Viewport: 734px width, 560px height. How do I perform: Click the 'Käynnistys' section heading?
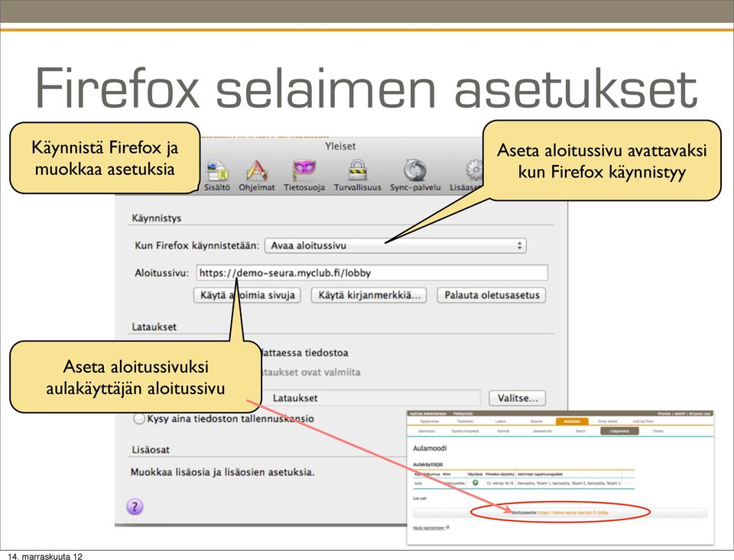pyautogui.click(x=156, y=218)
